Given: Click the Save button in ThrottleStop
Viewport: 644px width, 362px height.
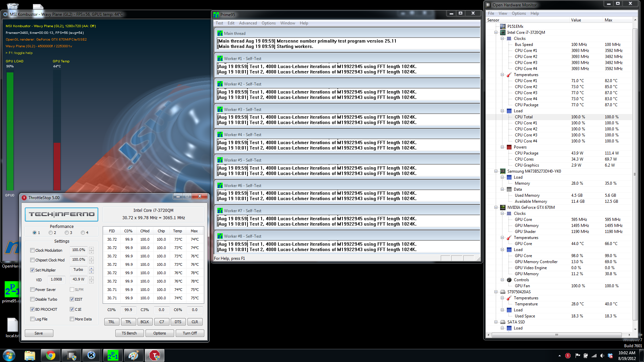Looking at the screenshot, I should point(39,333).
